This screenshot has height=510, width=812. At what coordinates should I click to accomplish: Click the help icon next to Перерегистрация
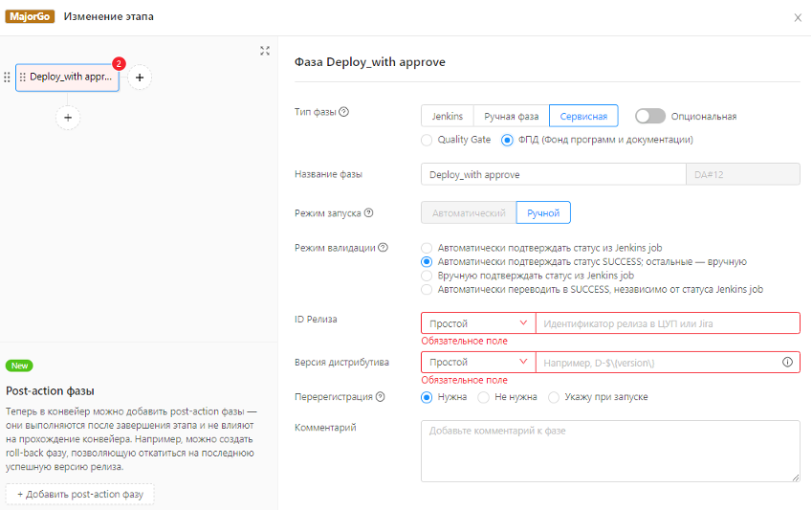click(381, 397)
